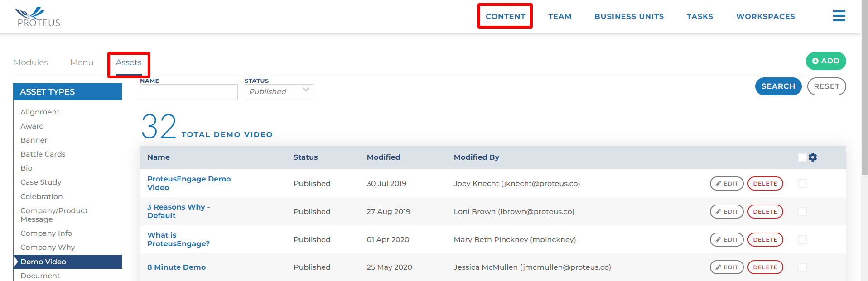Screen dimensions: 868x281
Task: Edit the What is ProteusEngage? asset
Action: coord(727,239)
